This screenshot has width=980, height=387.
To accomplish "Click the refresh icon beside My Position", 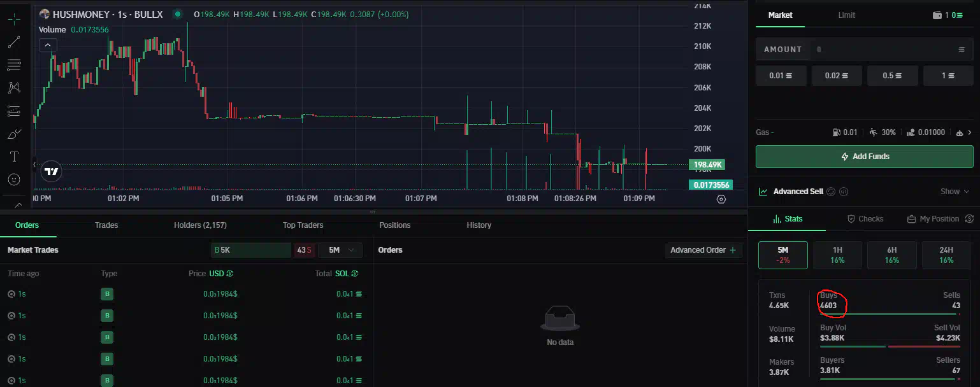I will click(969, 219).
